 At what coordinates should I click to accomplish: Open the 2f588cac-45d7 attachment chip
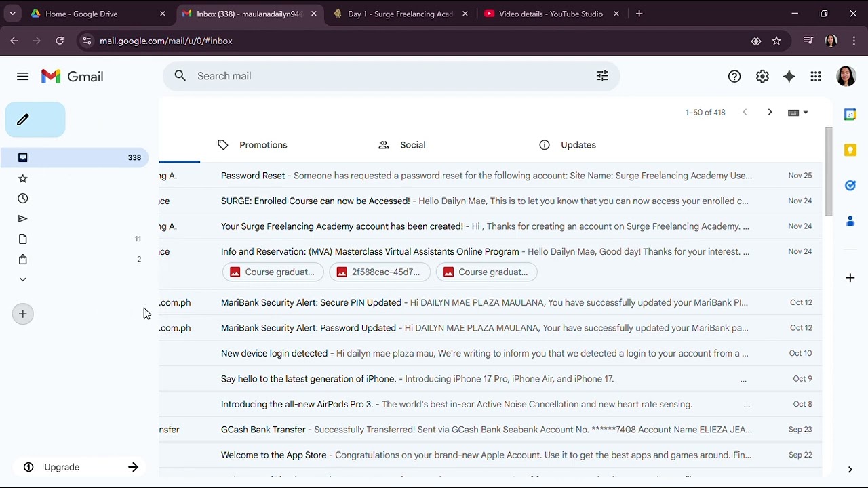click(x=379, y=272)
